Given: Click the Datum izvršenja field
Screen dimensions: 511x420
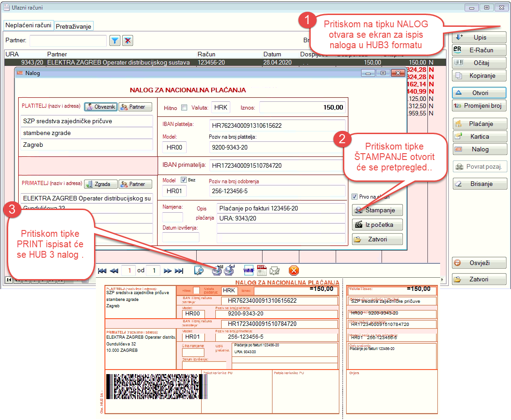Looking at the screenshot, I should (180, 237).
